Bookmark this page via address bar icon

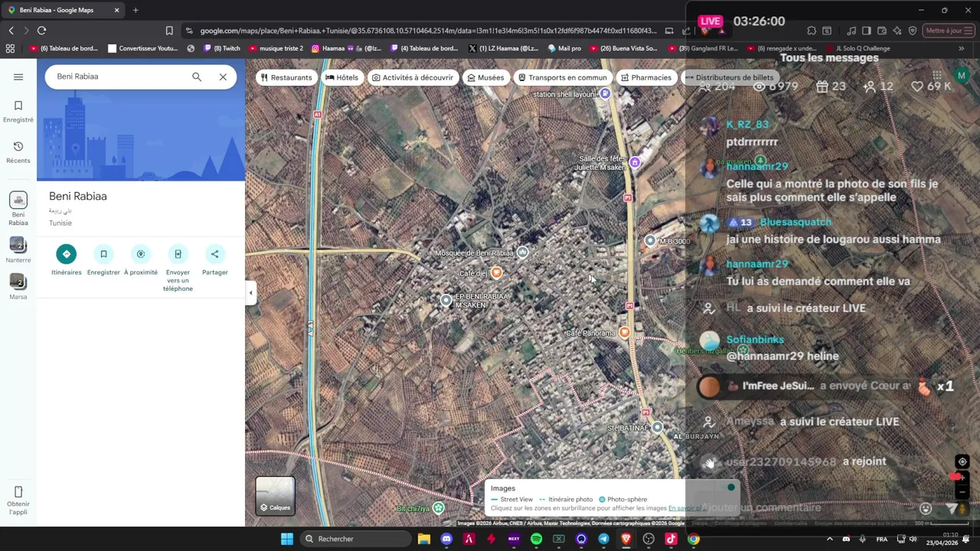tap(169, 31)
